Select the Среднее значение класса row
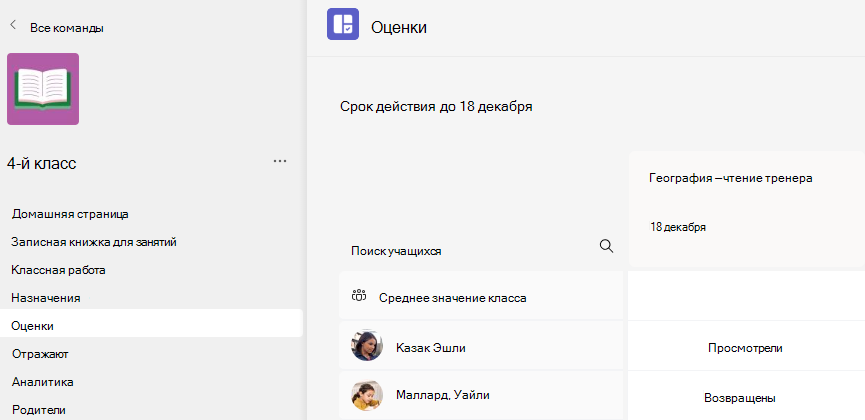The height and width of the screenshot is (420, 865). pos(481,295)
